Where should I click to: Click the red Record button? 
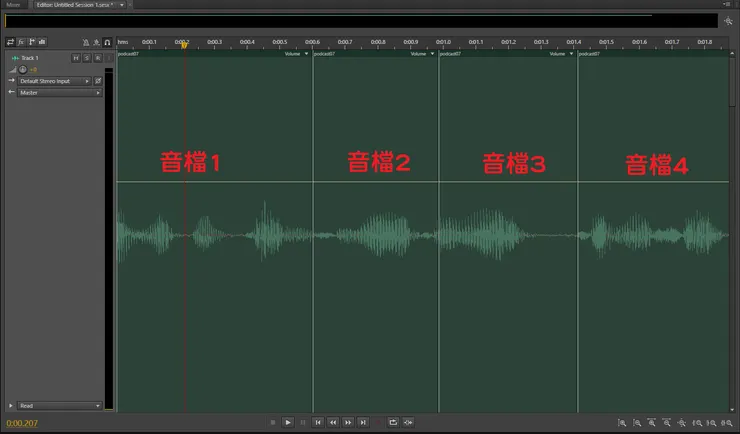(378, 423)
